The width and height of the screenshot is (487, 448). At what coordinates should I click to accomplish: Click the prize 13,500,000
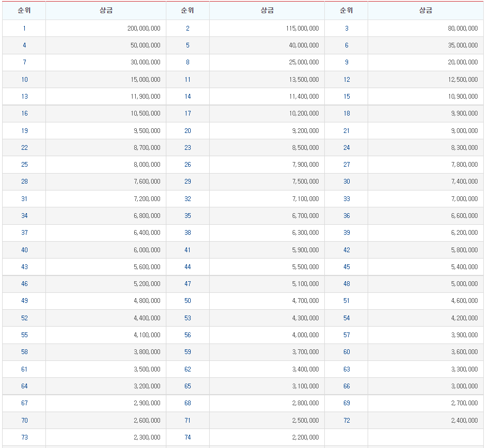click(304, 80)
